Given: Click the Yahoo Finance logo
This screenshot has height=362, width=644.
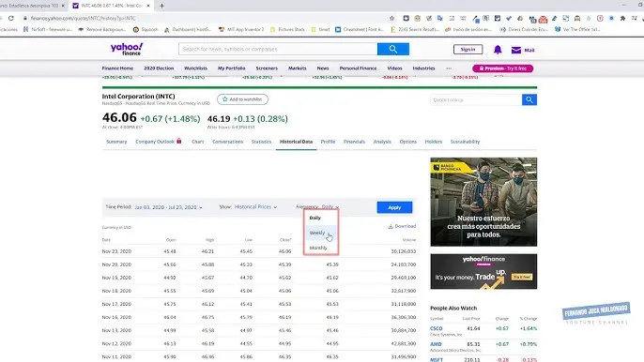Looking at the screenshot, I should pyautogui.click(x=127, y=49).
